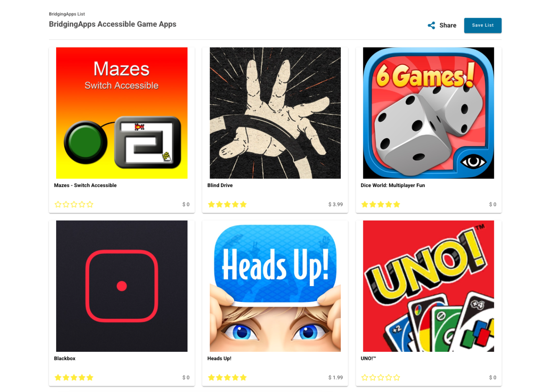Open the Mazes - Switch Accessible title link
This screenshot has width=553, height=392.
pos(85,185)
